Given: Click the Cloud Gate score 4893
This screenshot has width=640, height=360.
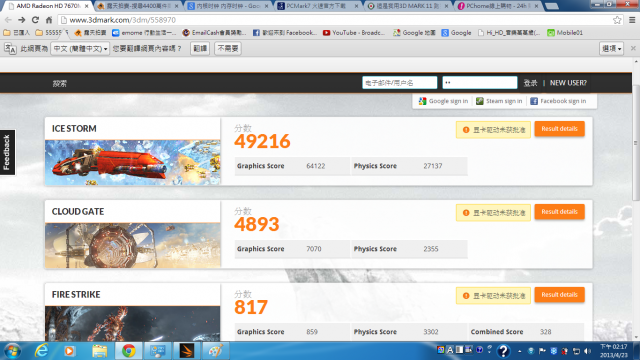Looking at the screenshot, I should point(257,224).
